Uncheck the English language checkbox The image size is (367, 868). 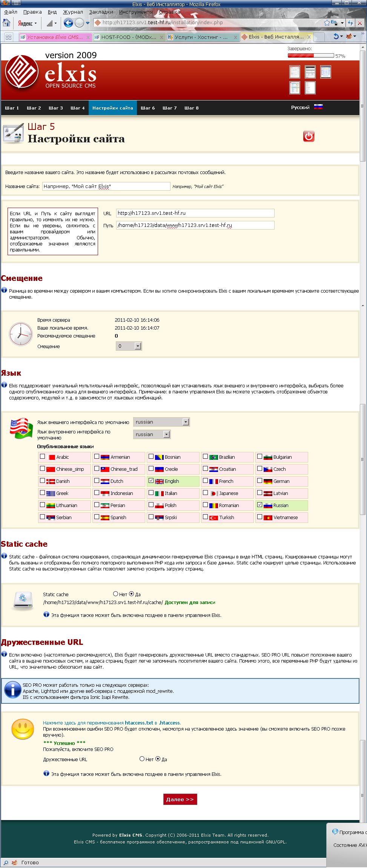[x=151, y=481]
